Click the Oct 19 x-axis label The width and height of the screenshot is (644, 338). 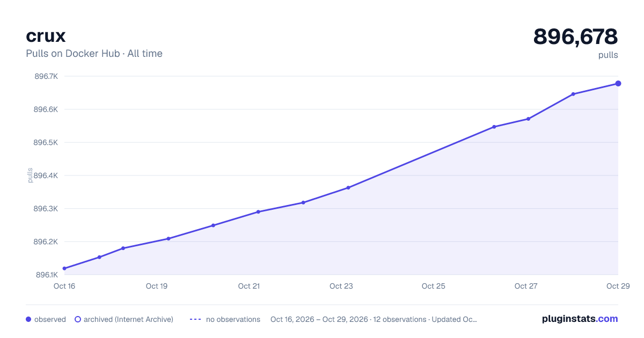(157, 286)
